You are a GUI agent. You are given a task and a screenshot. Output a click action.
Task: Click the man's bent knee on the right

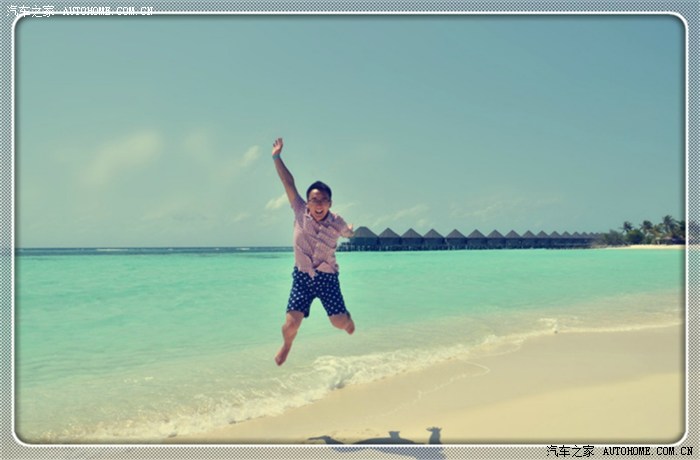point(347,324)
